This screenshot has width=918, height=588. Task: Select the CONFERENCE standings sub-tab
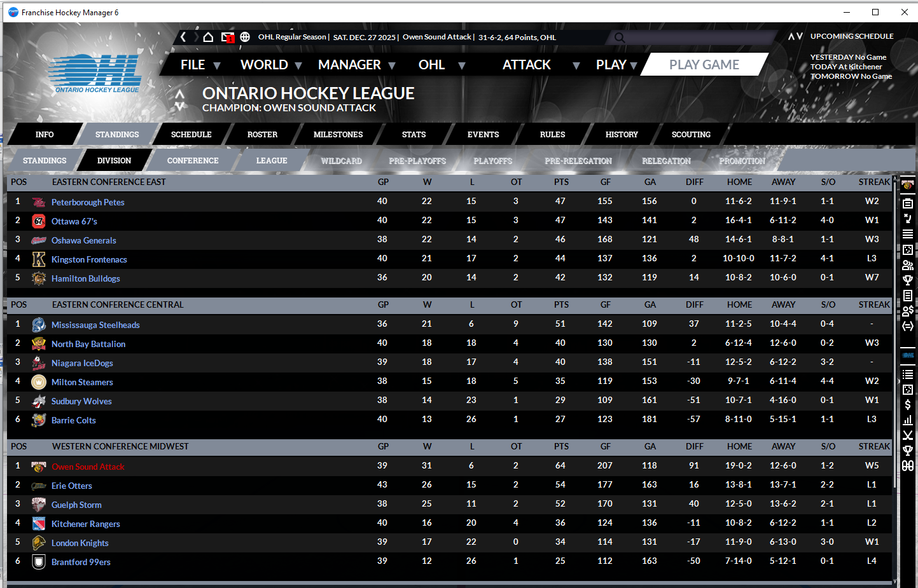point(193,161)
